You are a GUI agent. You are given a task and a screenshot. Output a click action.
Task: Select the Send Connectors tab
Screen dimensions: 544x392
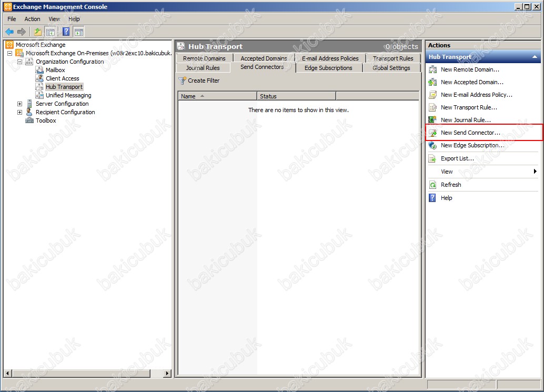[263, 67]
